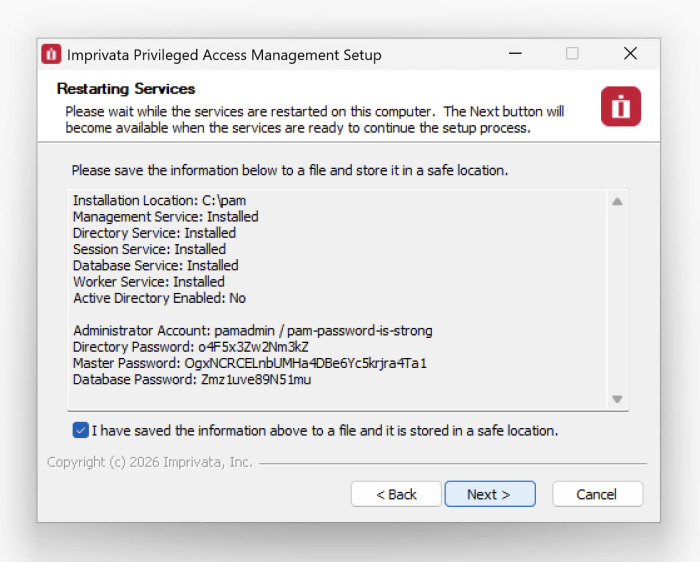Click the Database Password line

pos(192,379)
